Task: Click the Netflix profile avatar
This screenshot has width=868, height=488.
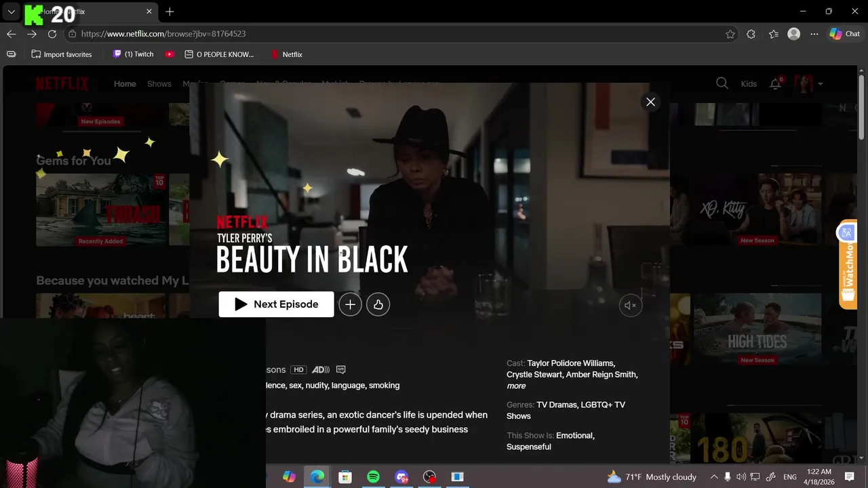Action: coord(804,83)
